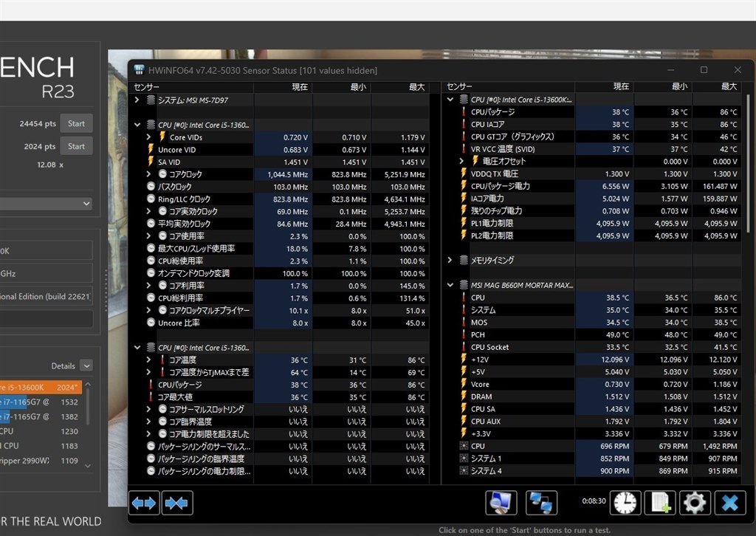Click the blue X close-sensors icon
Image resolution: width=756 pixels, height=536 pixels.
tap(730, 503)
